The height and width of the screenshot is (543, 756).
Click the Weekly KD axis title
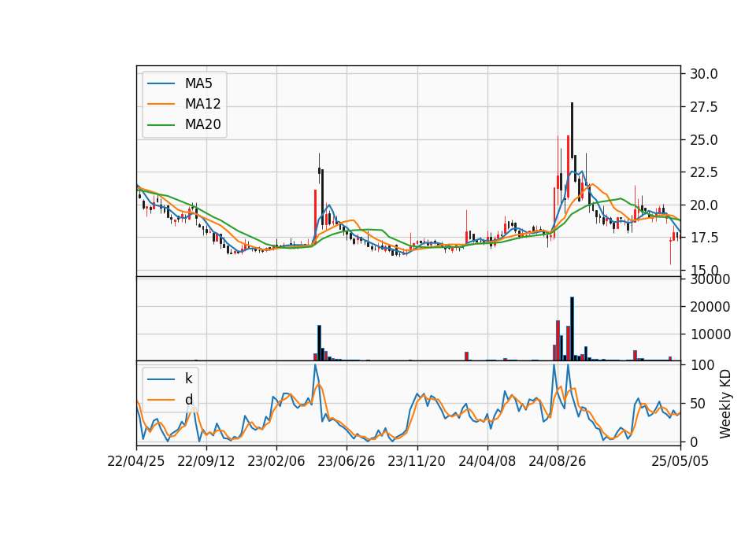tap(725, 404)
